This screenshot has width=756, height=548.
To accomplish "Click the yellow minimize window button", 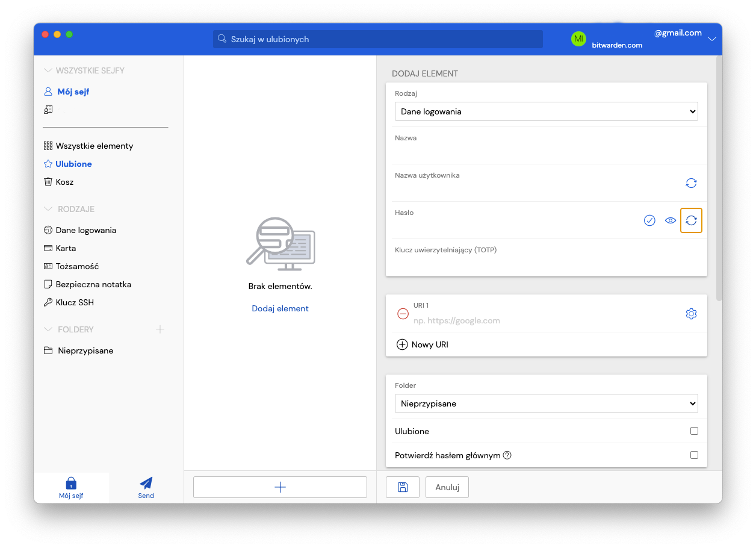I will (57, 34).
